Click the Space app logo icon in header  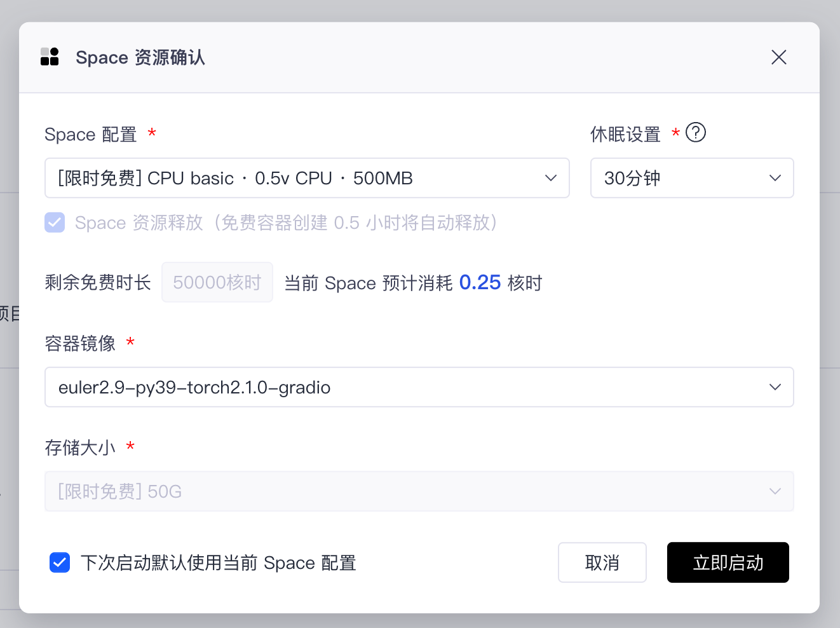[50, 57]
